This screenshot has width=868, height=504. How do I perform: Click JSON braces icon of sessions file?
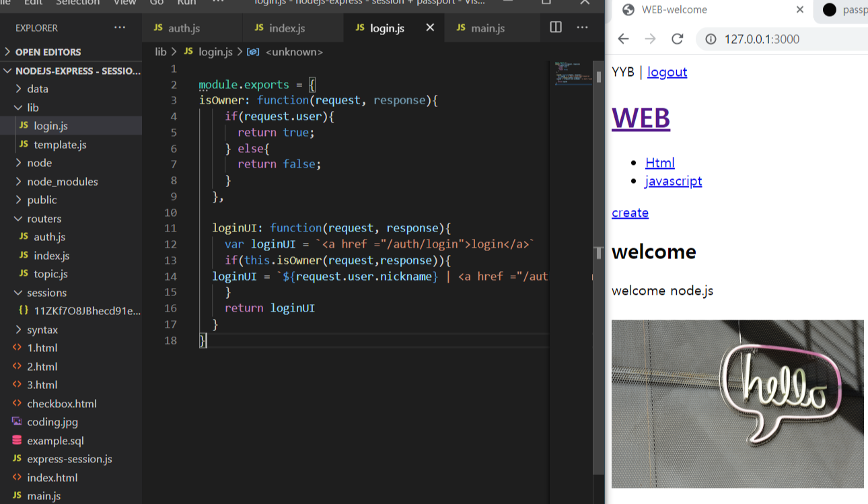click(x=24, y=311)
